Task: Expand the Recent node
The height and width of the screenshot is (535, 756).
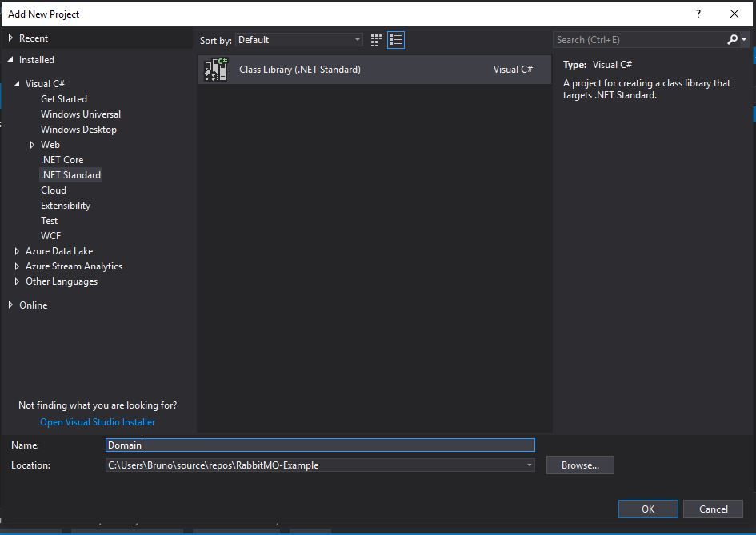Action: coord(10,38)
